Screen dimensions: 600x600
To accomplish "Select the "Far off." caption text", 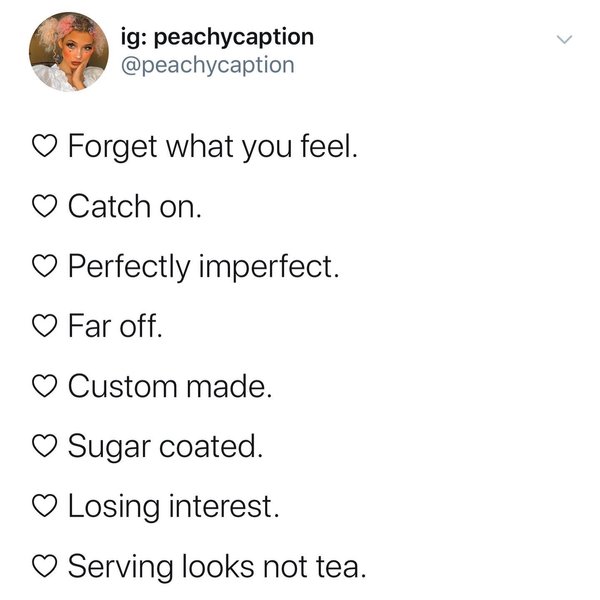I will coord(114,328).
